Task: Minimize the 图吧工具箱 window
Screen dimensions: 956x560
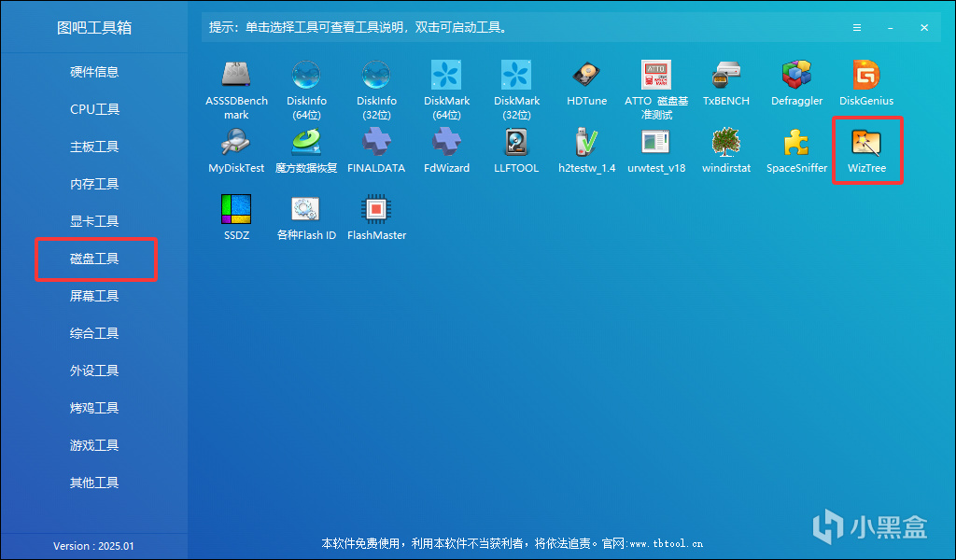Action: point(890,27)
